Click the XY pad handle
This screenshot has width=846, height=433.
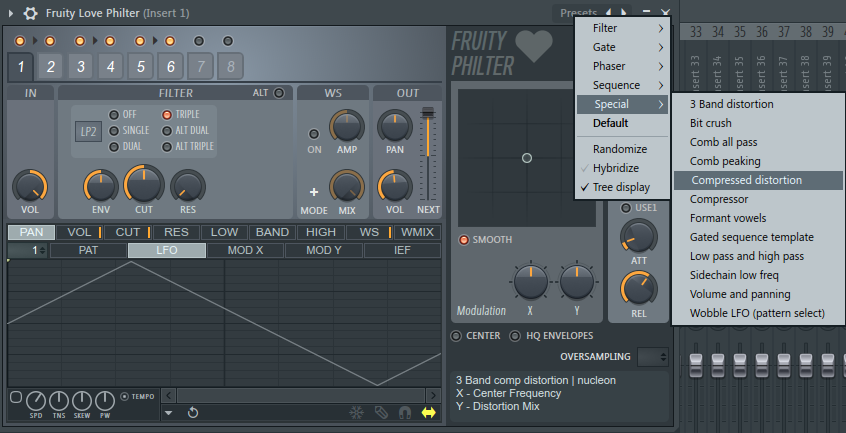coord(527,158)
